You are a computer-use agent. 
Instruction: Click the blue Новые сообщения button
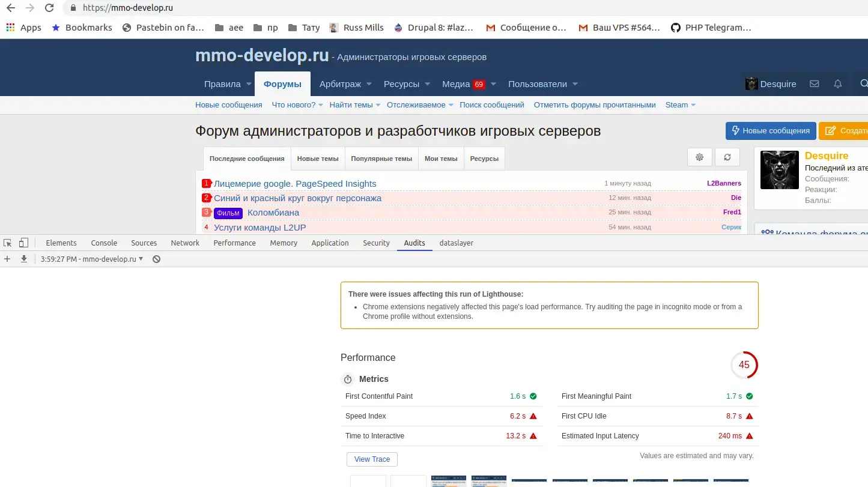pos(771,130)
